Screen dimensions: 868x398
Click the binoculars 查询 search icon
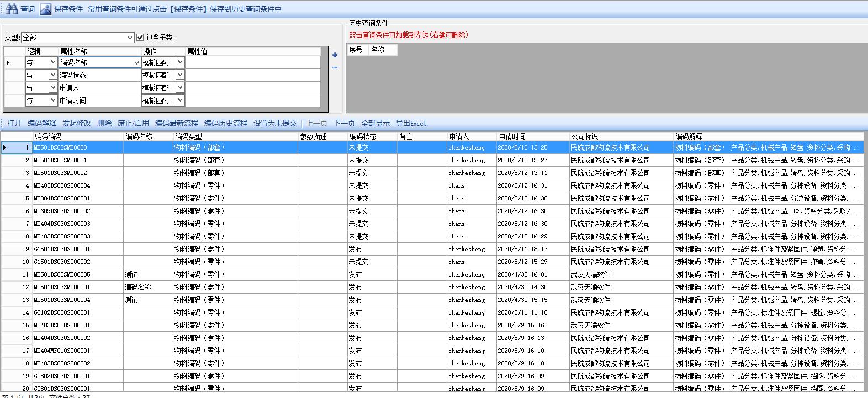[12, 9]
